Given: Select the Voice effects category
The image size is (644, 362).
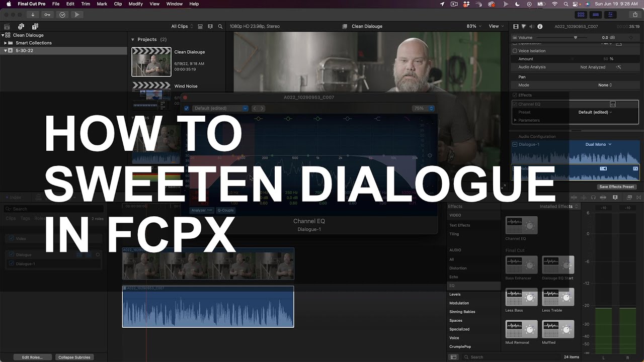Looking at the screenshot, I should pos(454,338).
